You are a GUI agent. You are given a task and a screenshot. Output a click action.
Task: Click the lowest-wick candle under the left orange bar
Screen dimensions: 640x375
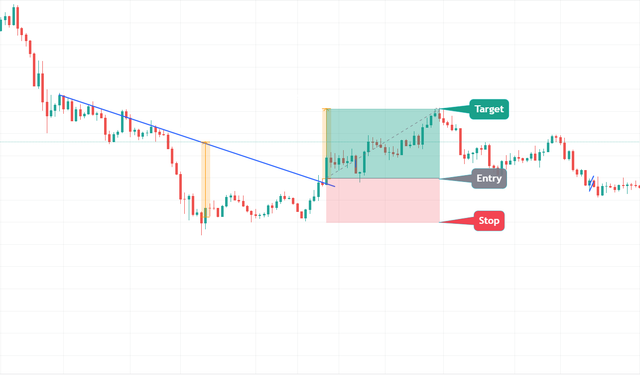[x=202, y=223]
